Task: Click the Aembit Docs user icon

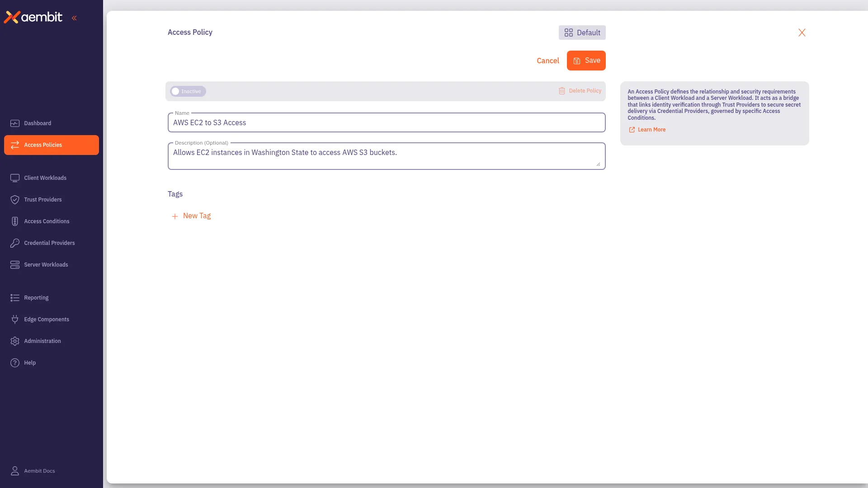Action: pos(15,471)
